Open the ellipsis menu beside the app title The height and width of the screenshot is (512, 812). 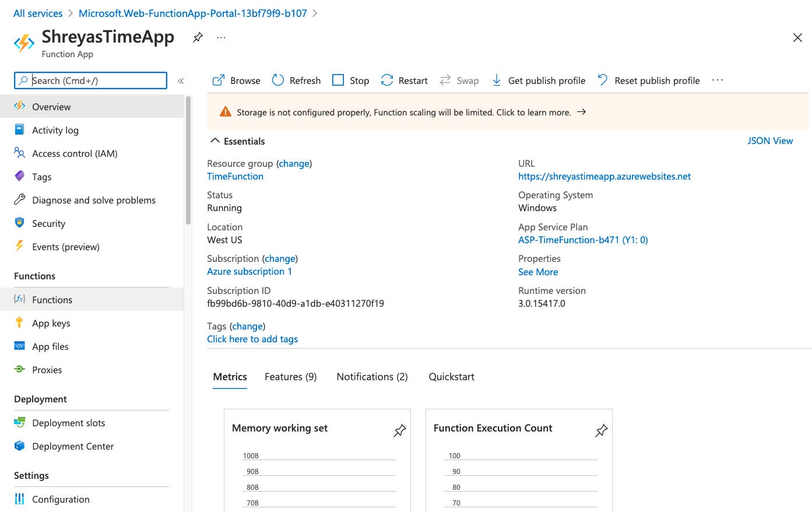[x=221, y=37]
